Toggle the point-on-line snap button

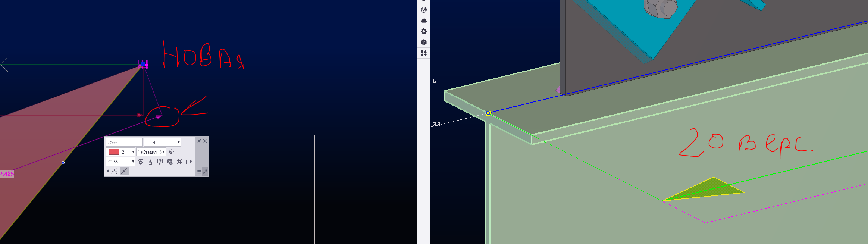[x=124, y=171]
